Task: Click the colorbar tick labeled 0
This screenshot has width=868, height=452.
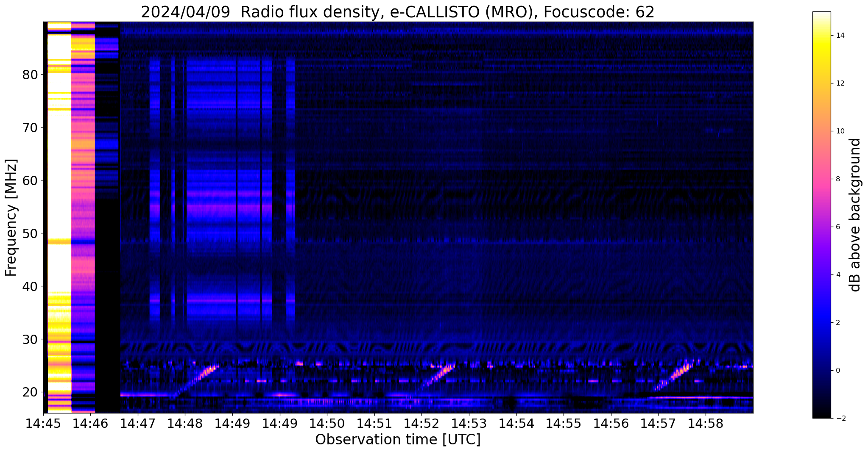Action: point(838,371)
